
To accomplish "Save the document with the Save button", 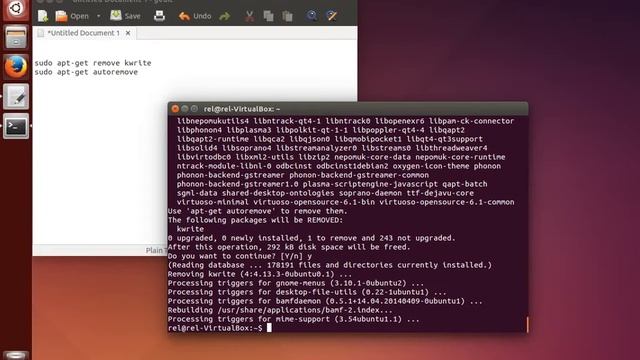I will 125,16.
